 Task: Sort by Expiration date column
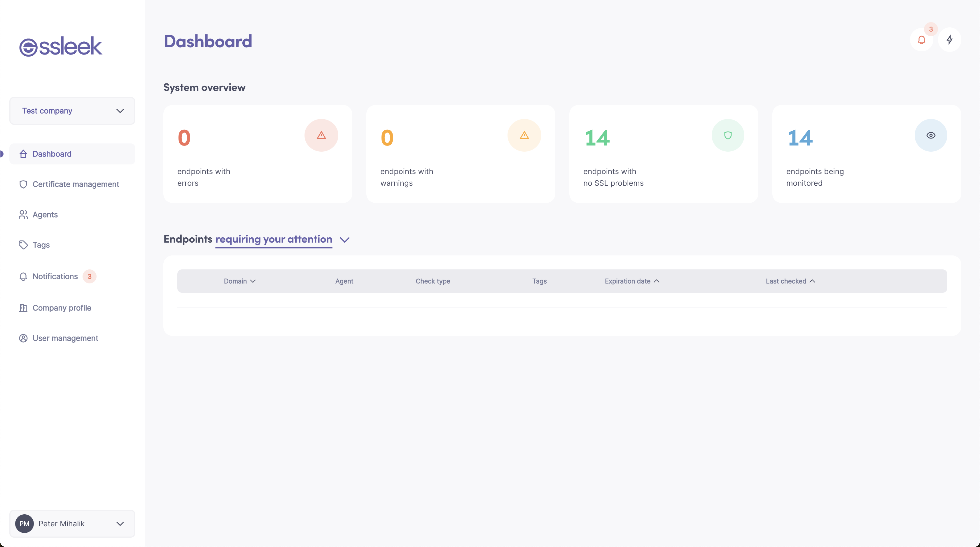(631, 281)
